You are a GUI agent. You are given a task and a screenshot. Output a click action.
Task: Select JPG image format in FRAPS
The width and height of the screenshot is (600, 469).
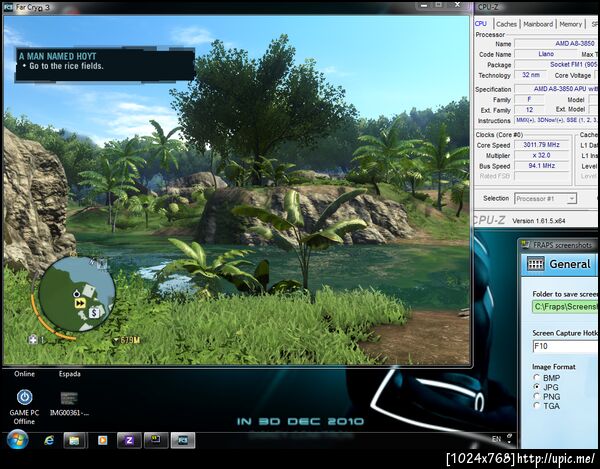click(x=536, y=387)
